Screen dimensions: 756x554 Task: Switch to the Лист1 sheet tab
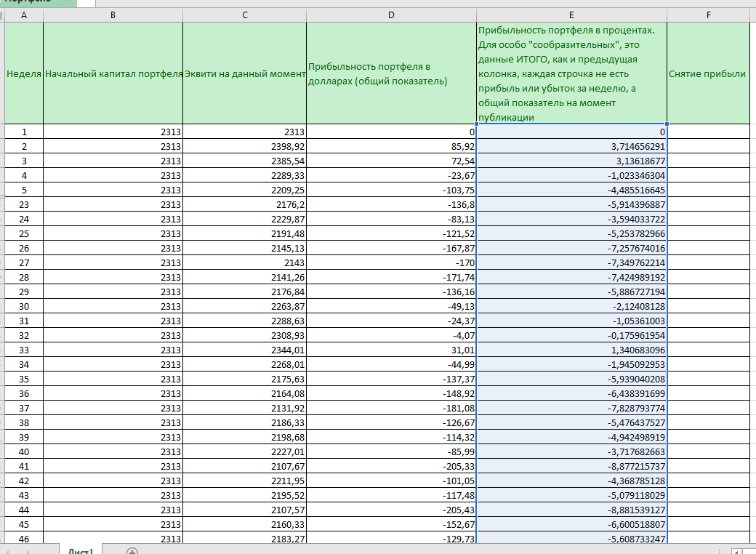(x=80, y=550)
